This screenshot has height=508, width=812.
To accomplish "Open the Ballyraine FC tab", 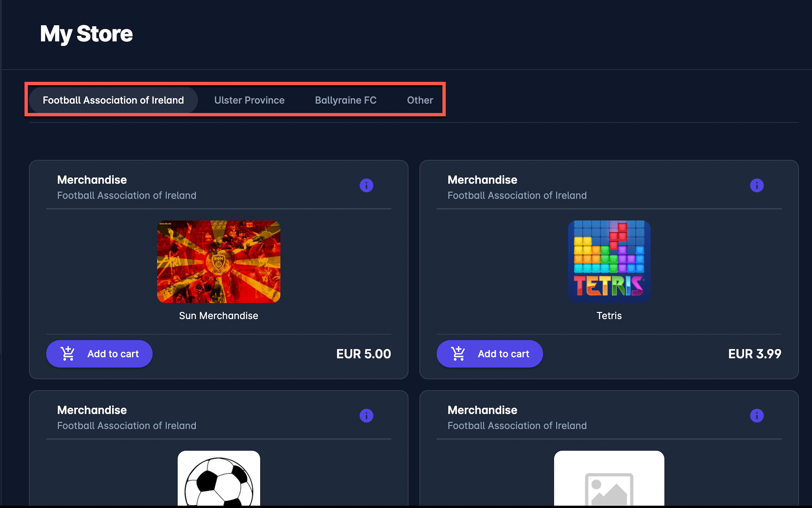I will [x=345, y=100].
